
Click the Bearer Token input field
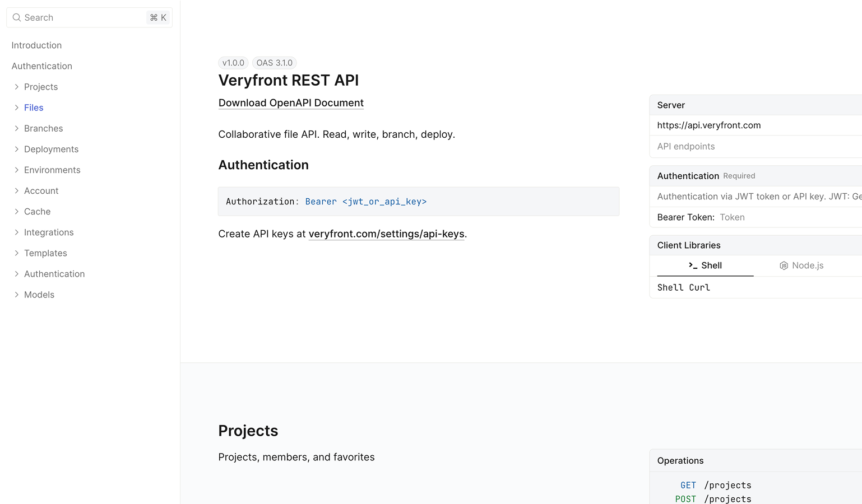coord(785,217)
